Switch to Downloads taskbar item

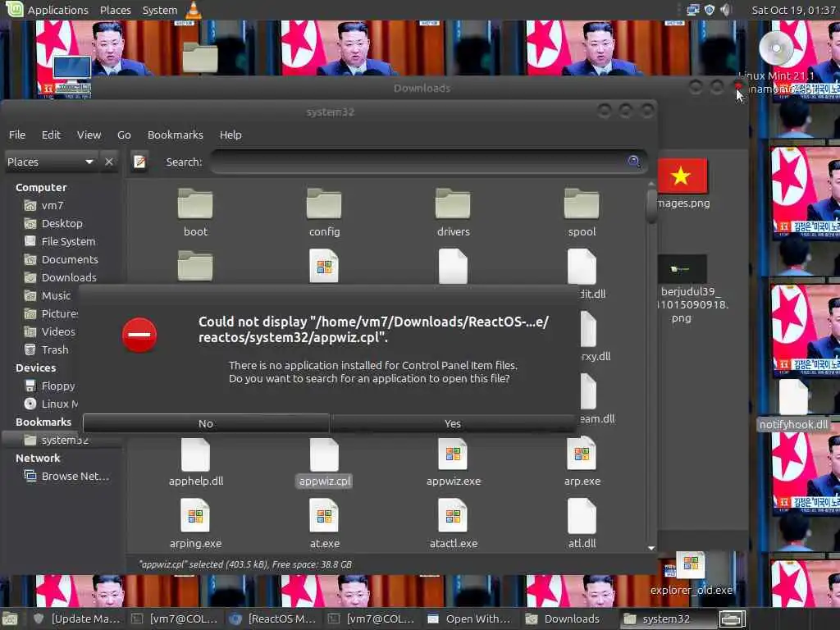click(x=564, y=619)
